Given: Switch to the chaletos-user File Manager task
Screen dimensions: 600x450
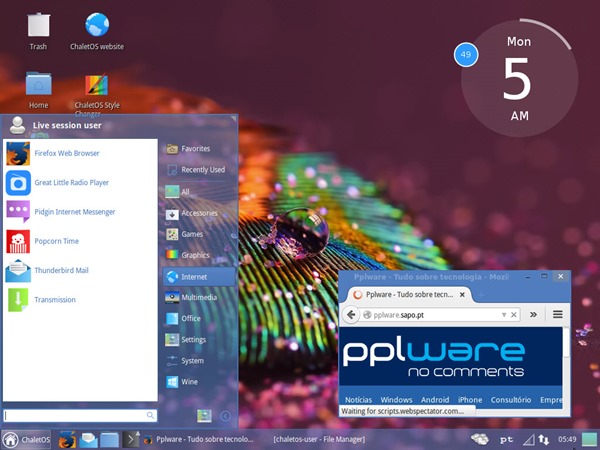Looking at the screenshot, I should click(319, 440).
